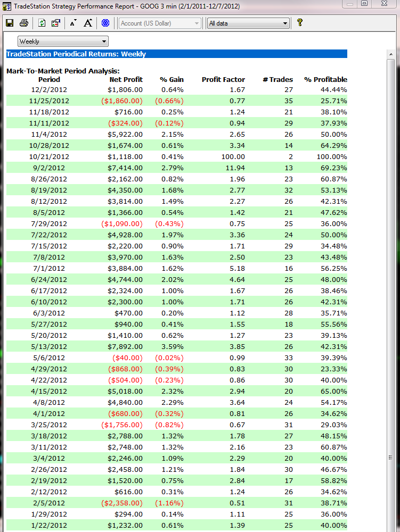Open the report settings icon

[55, 23]
